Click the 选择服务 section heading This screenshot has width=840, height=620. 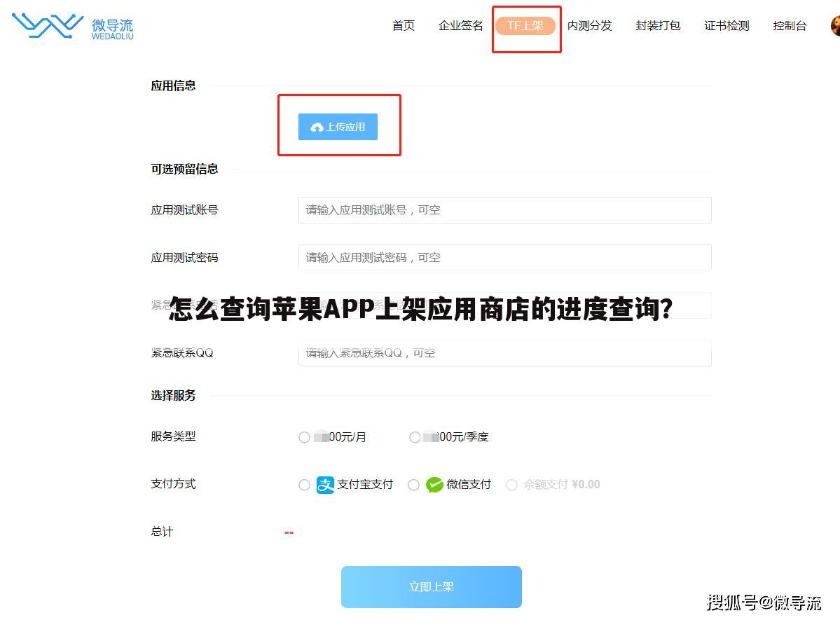click(173, 396)
